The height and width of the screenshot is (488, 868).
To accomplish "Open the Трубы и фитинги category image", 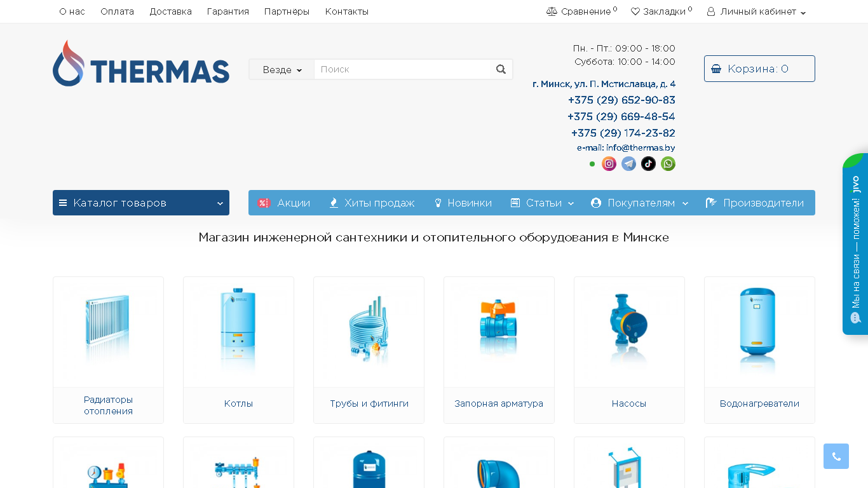I will coord(369,332).
